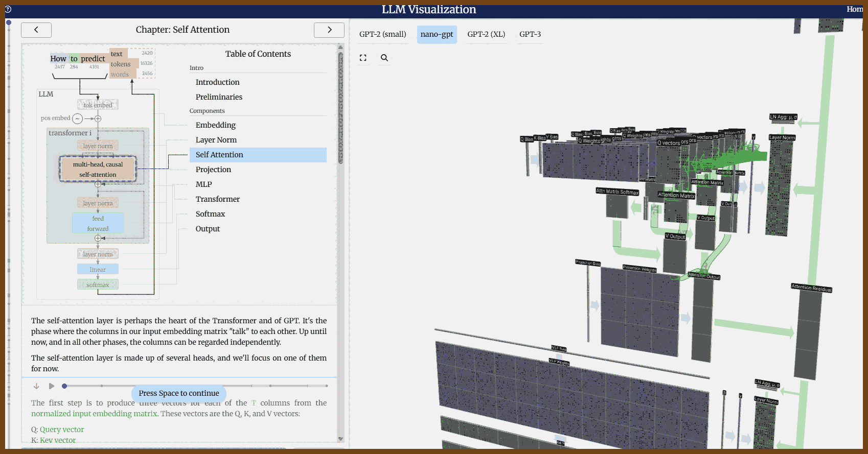Image resolution: width=868 pixels, height=454 pixels.
Task: Select the GPT-2 (small) model
Action: click(382, 34)
